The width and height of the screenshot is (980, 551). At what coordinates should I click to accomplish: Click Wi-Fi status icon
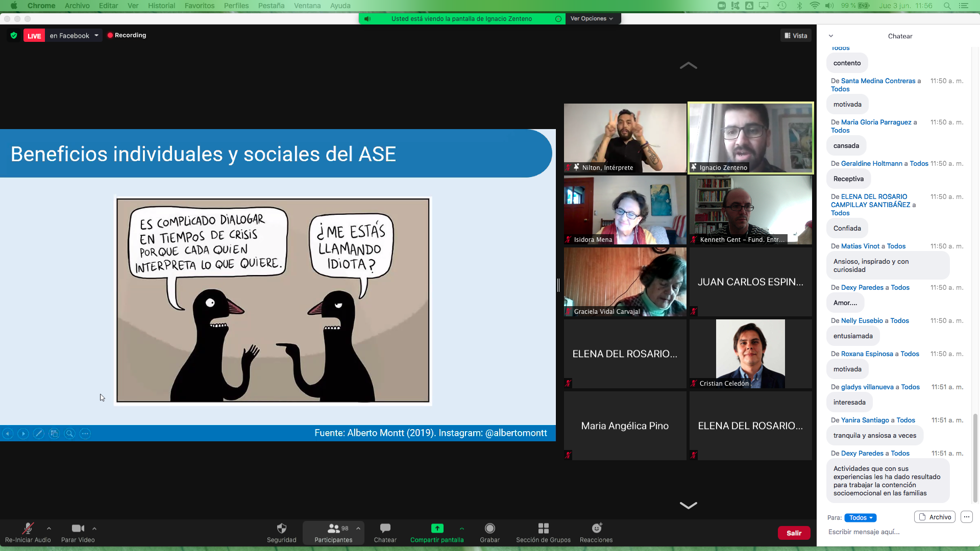click(x=815, y=6)
